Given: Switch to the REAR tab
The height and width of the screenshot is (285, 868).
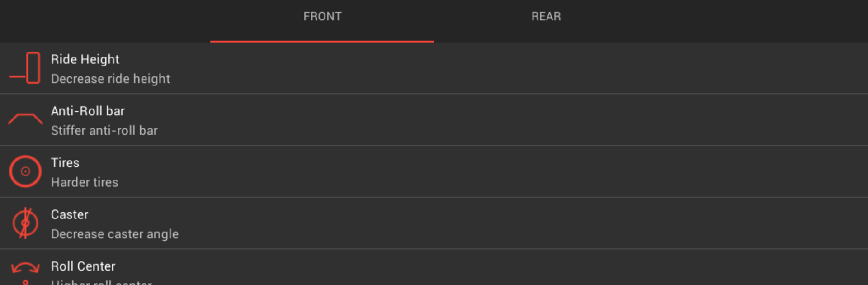Looking at the screenshot, I should (546, 17).
